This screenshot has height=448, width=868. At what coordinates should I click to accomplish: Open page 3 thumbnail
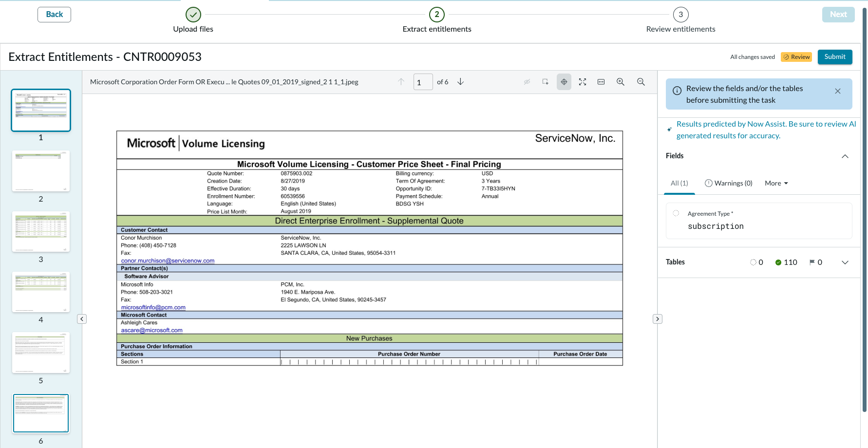pos(41,231)
